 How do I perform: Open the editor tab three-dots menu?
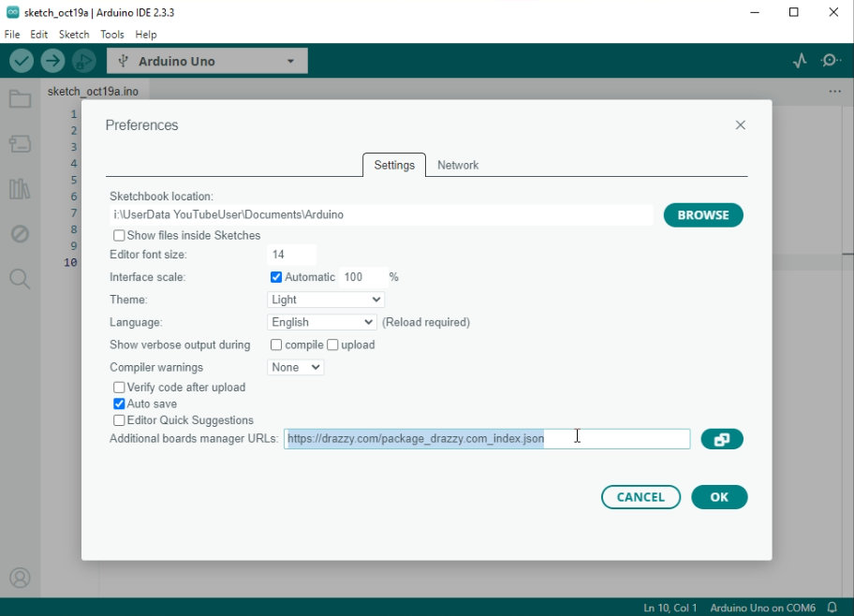pos(835,92)
